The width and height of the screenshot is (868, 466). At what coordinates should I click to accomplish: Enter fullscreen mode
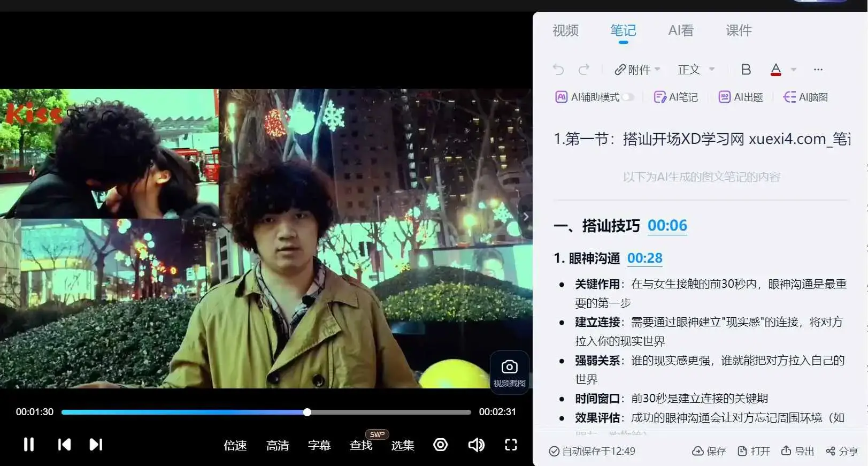[511, 445]
